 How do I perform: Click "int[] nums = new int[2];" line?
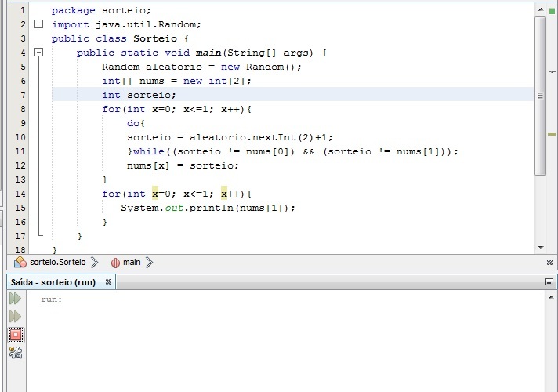pyautogui.click(x=176, y=82)
